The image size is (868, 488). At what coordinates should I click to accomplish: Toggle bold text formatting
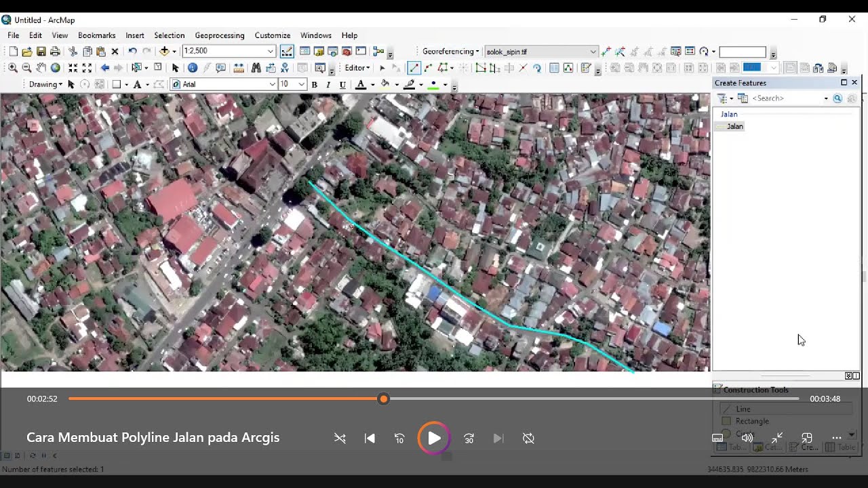click(x=314, y=85)
